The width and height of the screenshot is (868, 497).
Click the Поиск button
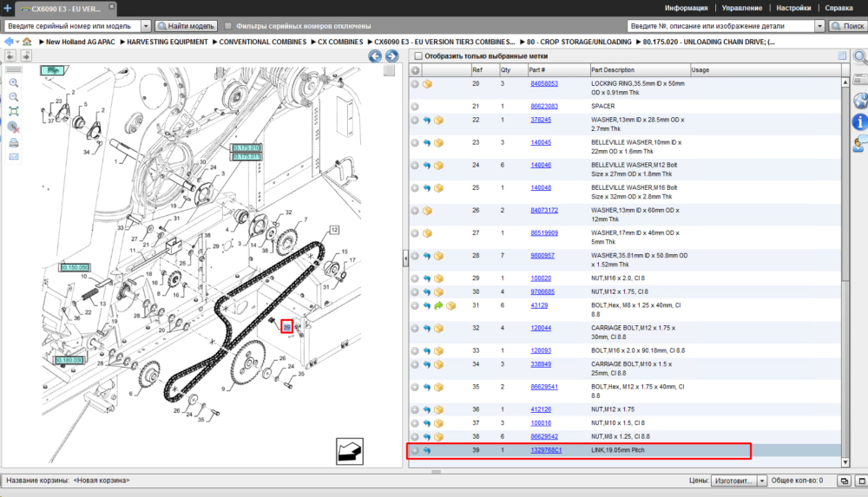847,26
